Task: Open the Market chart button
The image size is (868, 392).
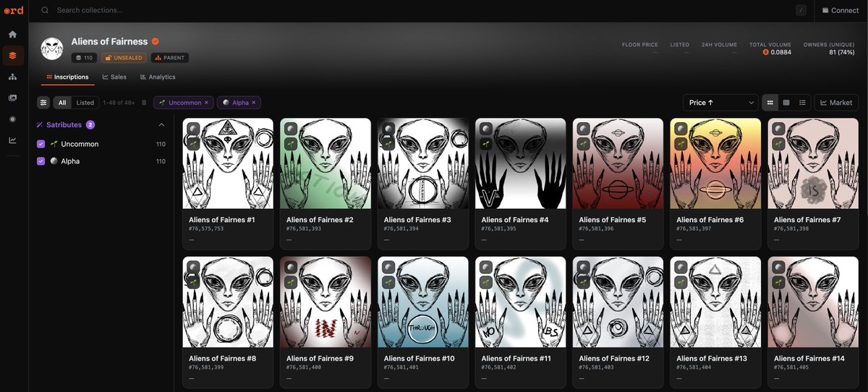Action: pyautogui.click(x=836, y=103)
